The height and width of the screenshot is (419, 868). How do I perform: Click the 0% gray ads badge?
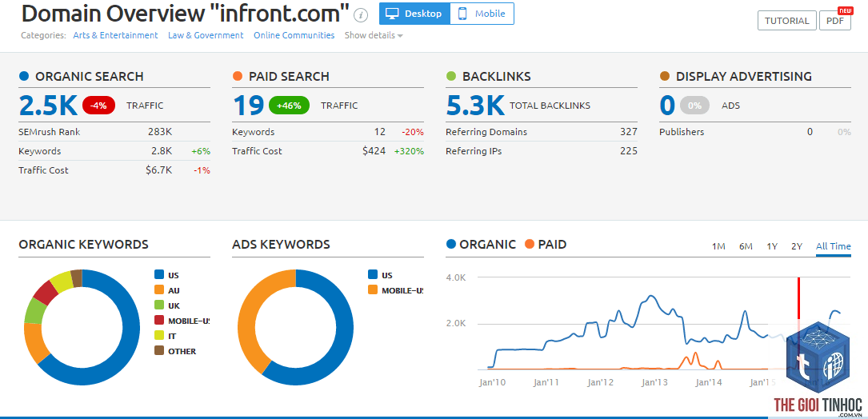tap(694, 106)
